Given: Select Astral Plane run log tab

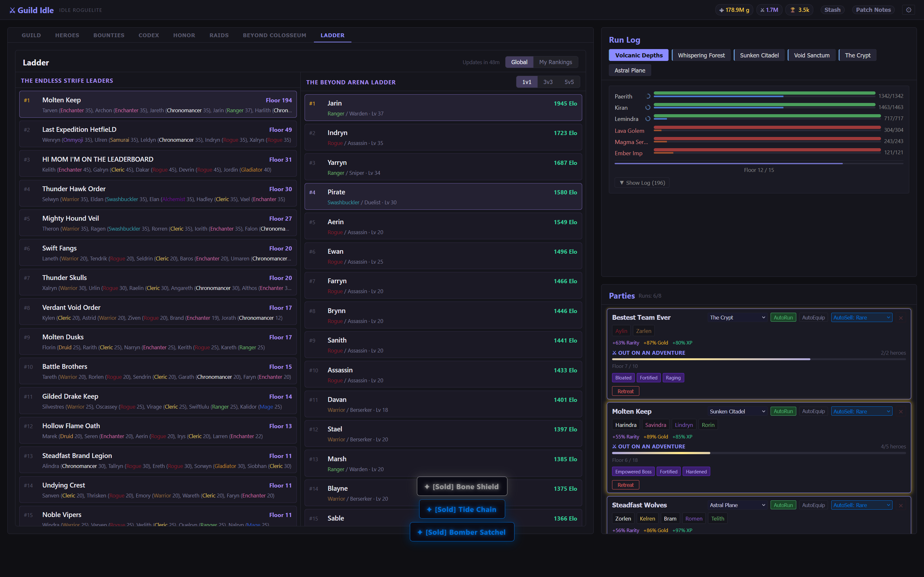Looking at the screenshot, I should [x=630, y=70].
